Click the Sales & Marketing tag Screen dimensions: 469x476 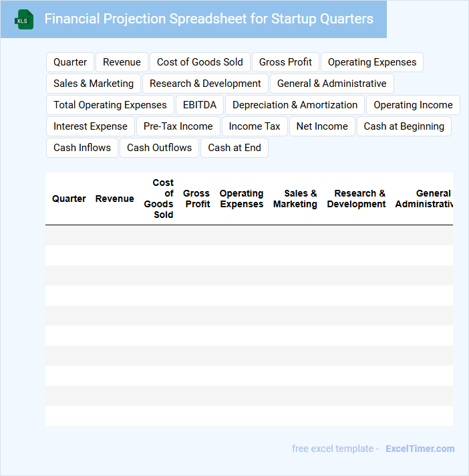click(94, 84)
